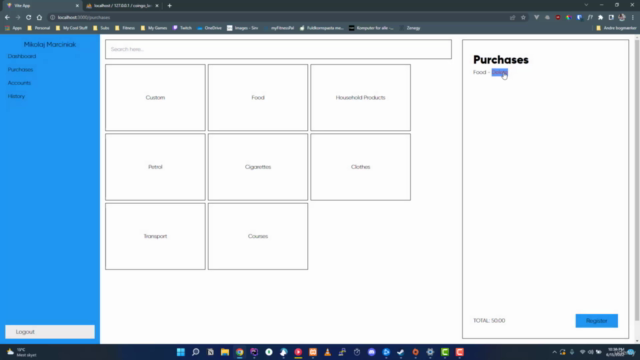Select the Food category card
The width and height of the screenshot is (640, 360).
click(x=258, y=98)
